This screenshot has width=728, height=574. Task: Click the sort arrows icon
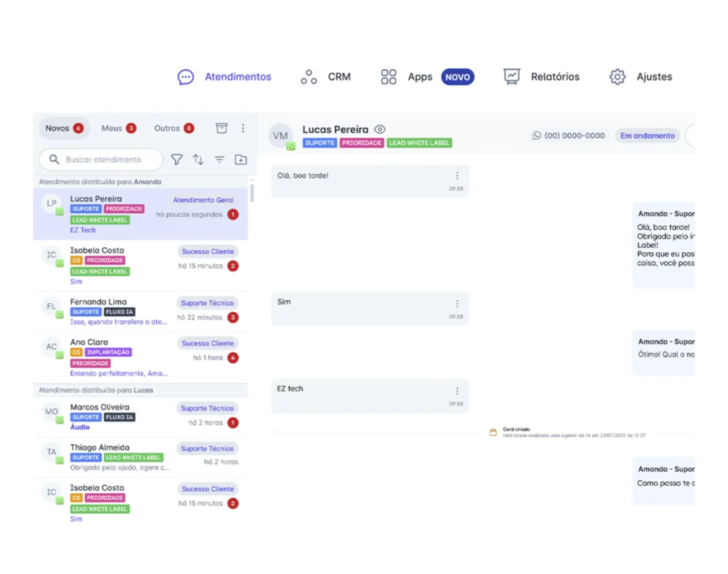pyautogui.click(x=198, y=160)
